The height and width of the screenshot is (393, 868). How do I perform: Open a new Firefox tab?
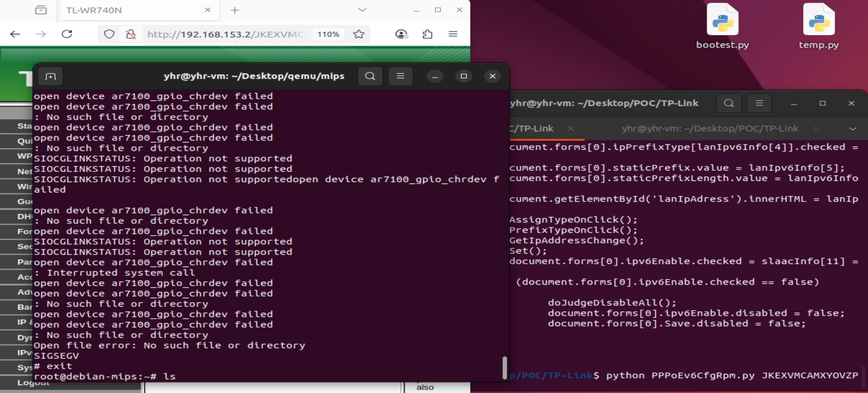(x=235, y=10)
